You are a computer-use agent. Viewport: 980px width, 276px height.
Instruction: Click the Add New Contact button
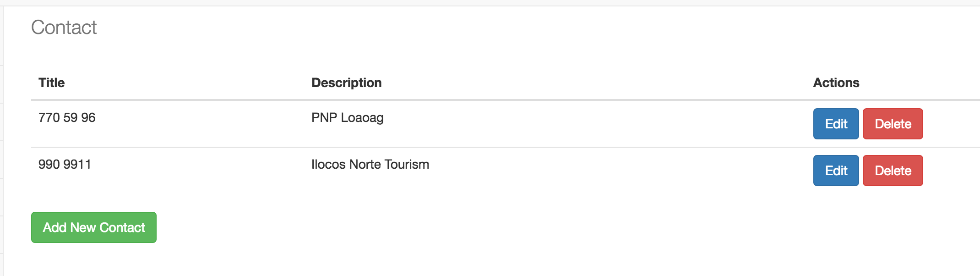tap(94, 227)
